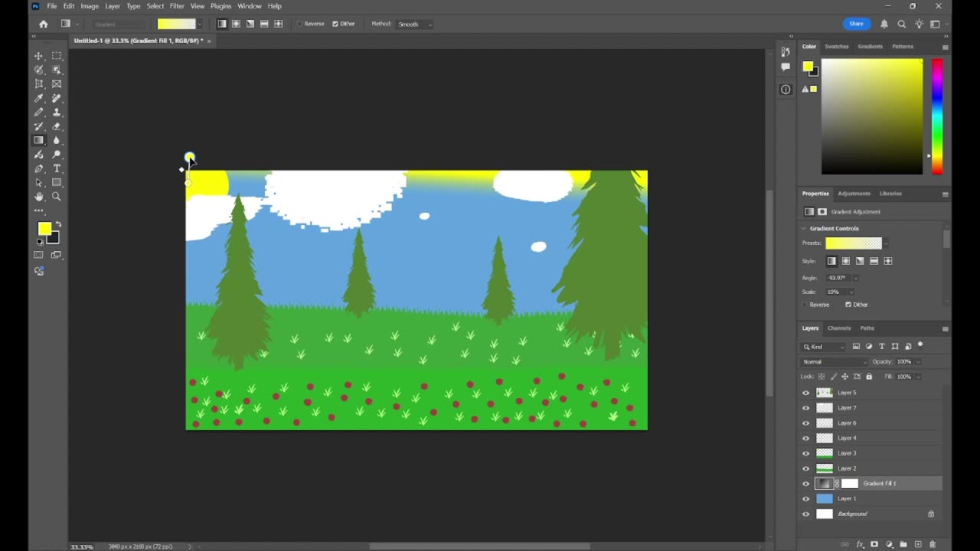The height and width of the screenshot is (551, 980).
Task: Create a new group folder icon
Action: (903, 544)
